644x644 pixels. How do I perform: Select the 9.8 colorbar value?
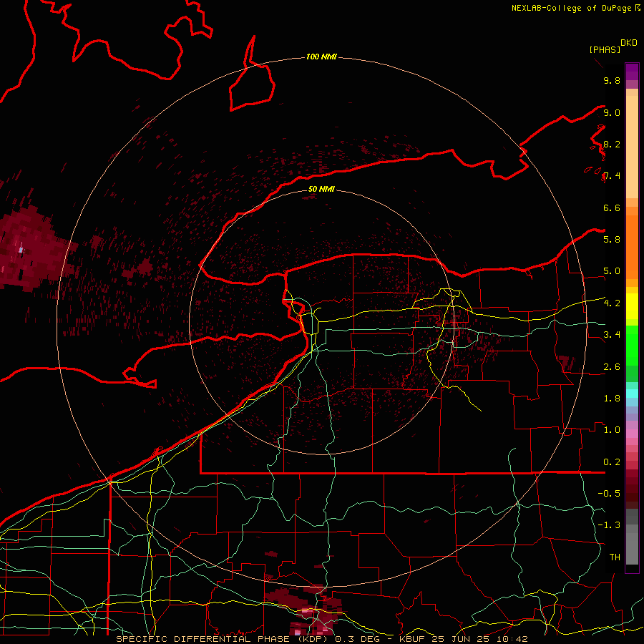(612, 80)
